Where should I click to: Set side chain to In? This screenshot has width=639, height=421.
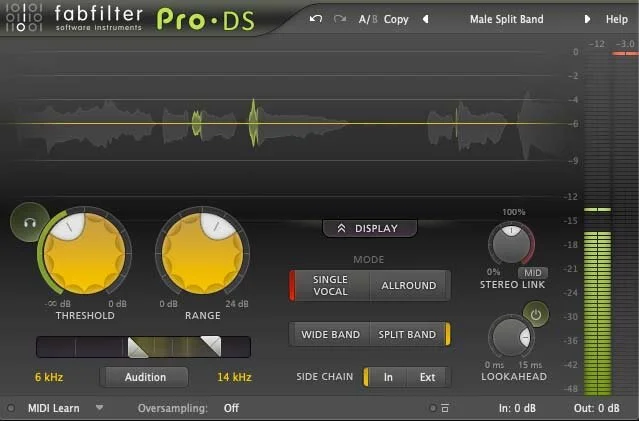click(387, 377)
